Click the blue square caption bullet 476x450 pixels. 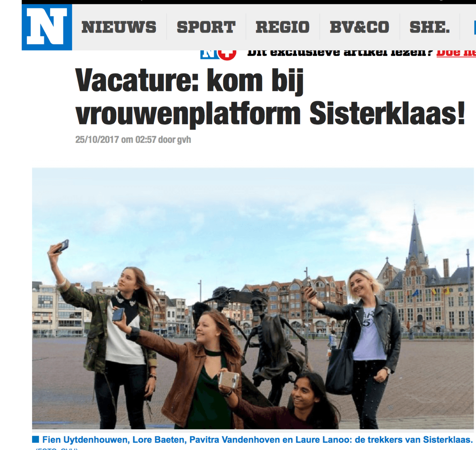(36, 439)
